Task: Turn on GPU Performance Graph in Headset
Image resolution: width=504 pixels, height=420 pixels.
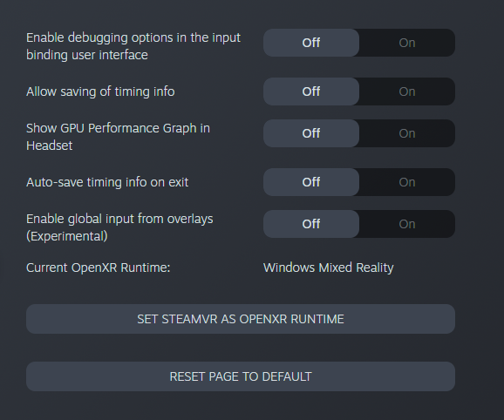Action: coord(407,133)
